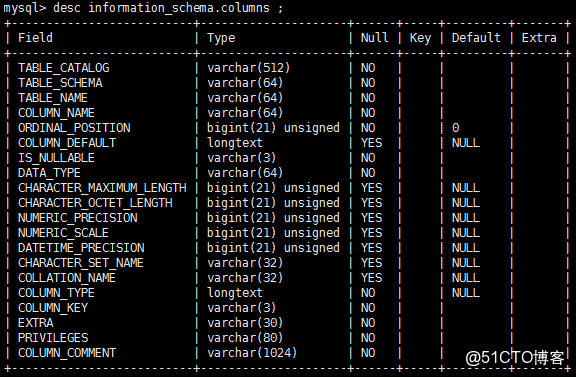Viewport: 576px width, 377px height.
Task: Click the PRIVILEGES field name
Action: pos(53,338)
